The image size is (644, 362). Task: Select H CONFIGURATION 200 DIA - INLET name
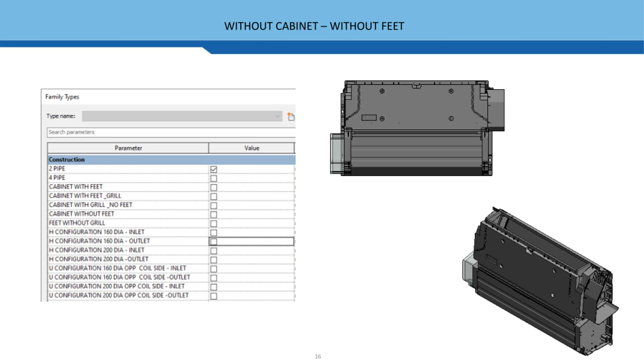click(x=97, y=250)
